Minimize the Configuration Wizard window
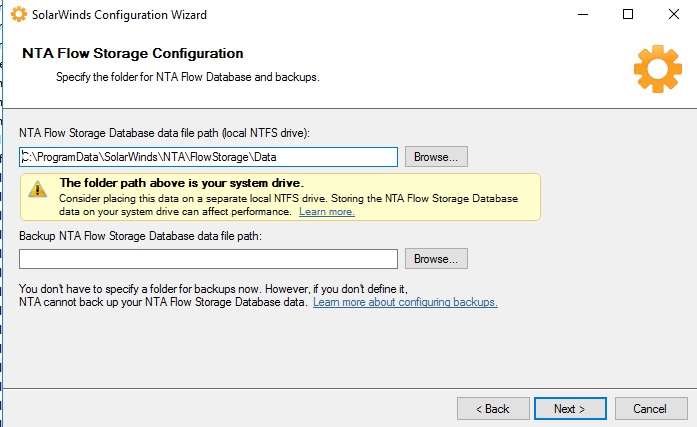Image resolution: width=697 pixels, height=427 pixels. pyautogui.click(x=580, y=15)
